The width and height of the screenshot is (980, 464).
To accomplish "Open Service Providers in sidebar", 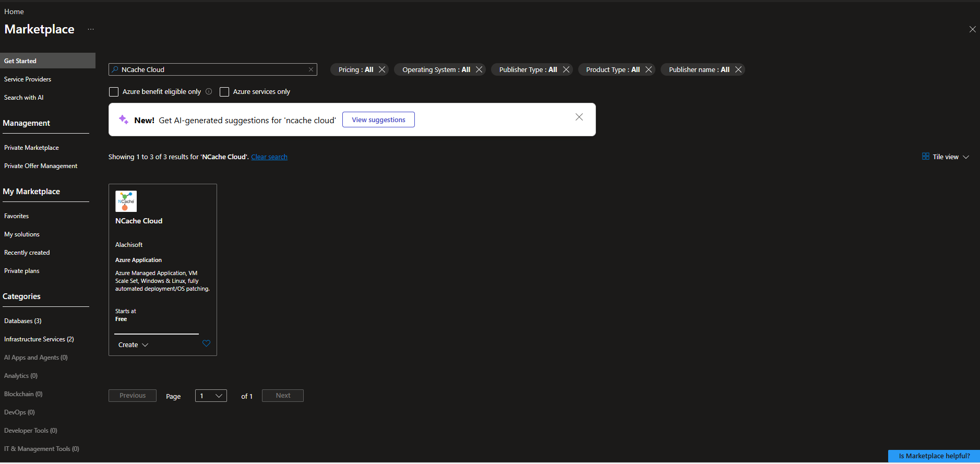I will coord(28,79).
